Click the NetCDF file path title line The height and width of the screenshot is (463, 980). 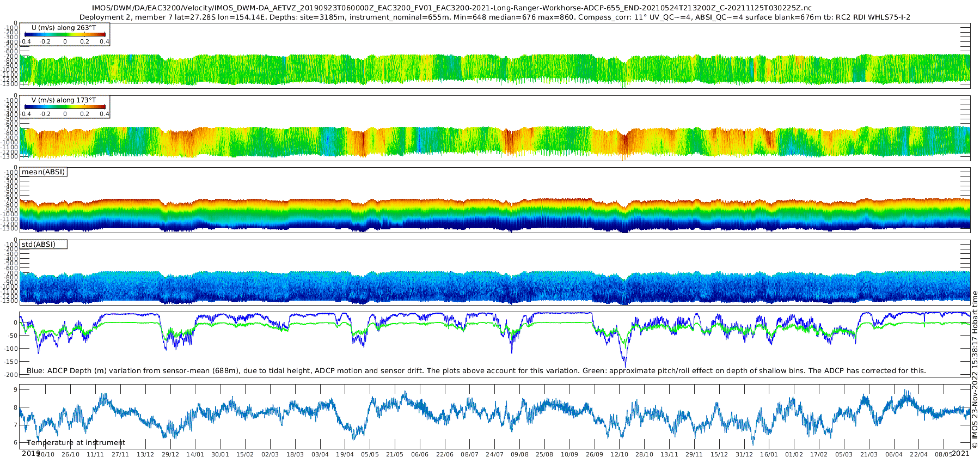pyautogui.click(x=451, y=8)
